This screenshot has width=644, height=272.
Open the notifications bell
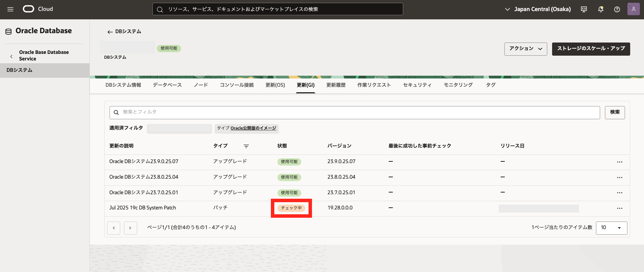click(601, 9)
